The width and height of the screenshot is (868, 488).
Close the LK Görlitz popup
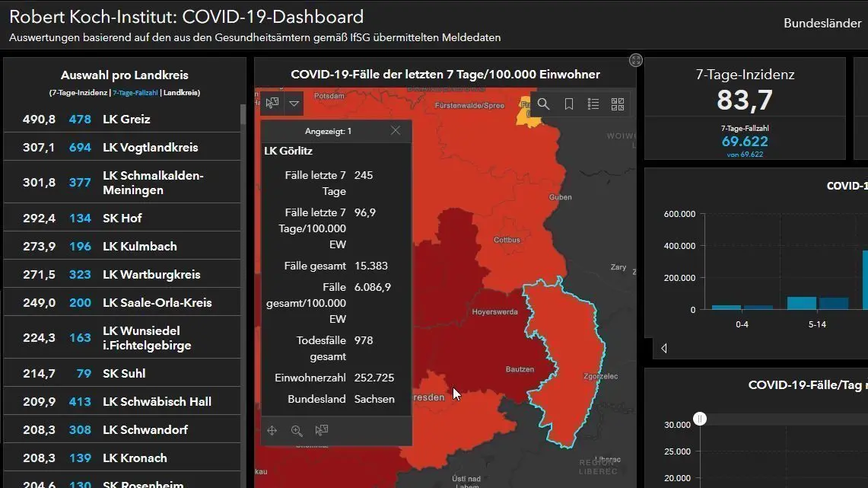(x=396, y=131)
